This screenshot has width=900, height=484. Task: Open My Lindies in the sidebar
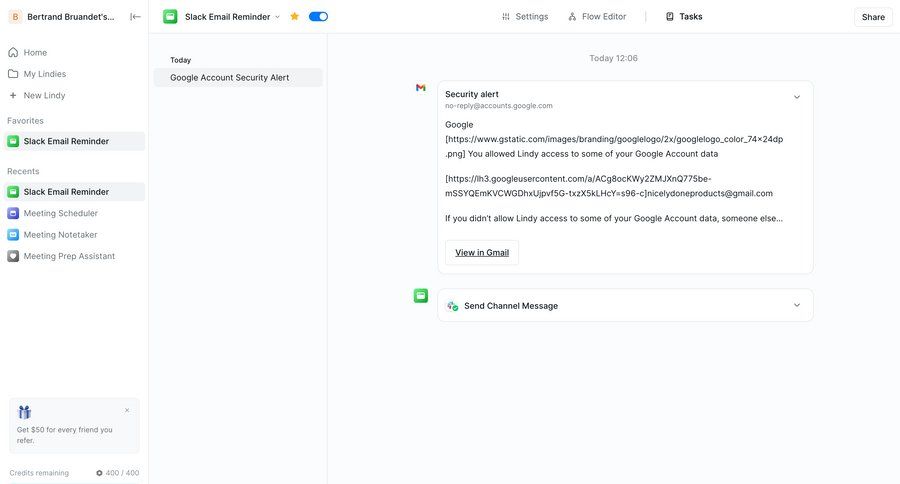[x=74, y=73]
